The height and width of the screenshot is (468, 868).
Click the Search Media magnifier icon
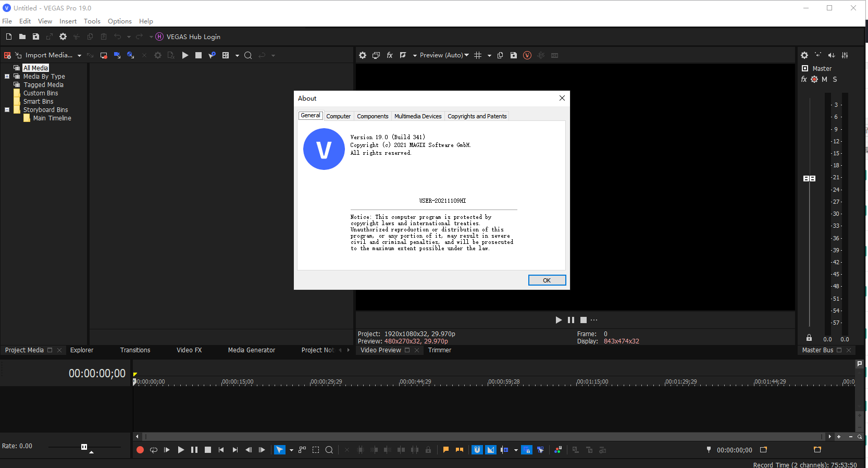pyautogui.click(x=248, y=55)
